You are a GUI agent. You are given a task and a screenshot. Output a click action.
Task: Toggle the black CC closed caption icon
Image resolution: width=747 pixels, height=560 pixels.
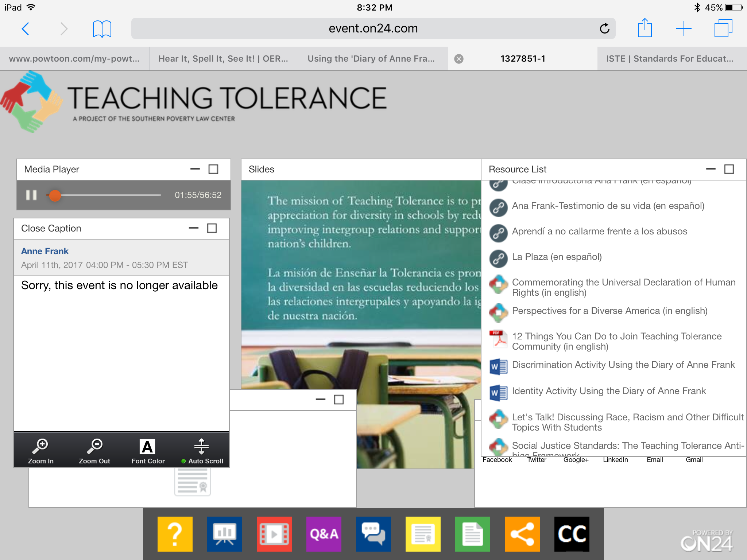coord(572,534)
